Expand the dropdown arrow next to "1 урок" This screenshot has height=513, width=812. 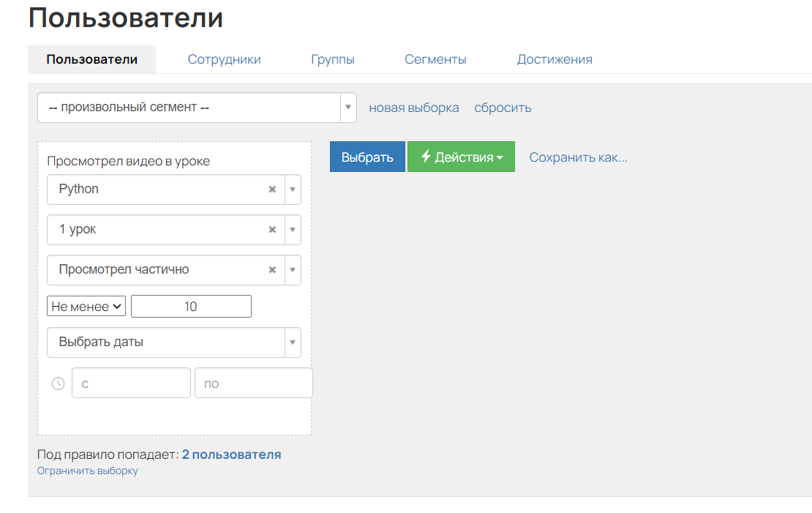pos(292,229)
